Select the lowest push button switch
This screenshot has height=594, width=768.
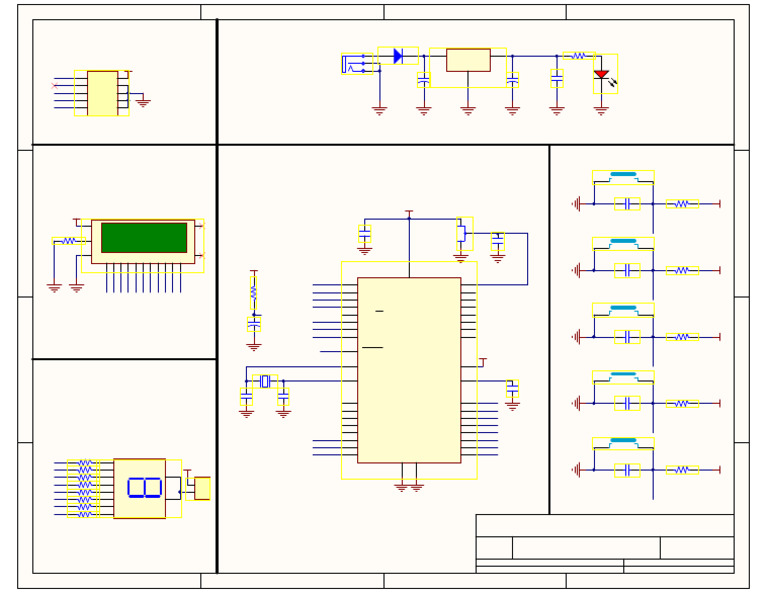(x=623, y=444)
